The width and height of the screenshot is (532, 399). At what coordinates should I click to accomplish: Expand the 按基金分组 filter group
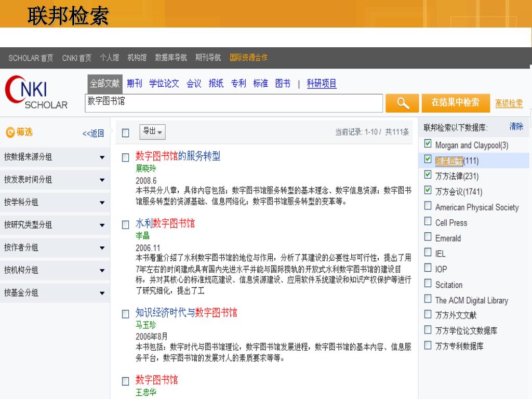(x=55, y=292)
